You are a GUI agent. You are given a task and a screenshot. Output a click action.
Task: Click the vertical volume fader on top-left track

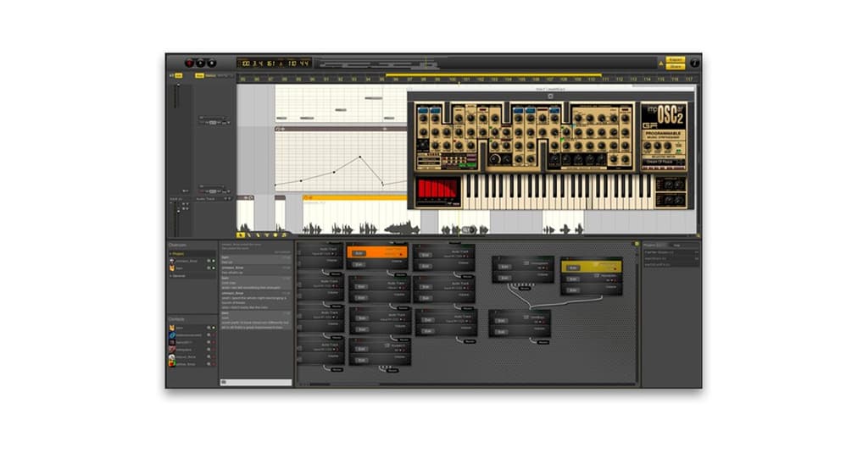tap(177, 96)
